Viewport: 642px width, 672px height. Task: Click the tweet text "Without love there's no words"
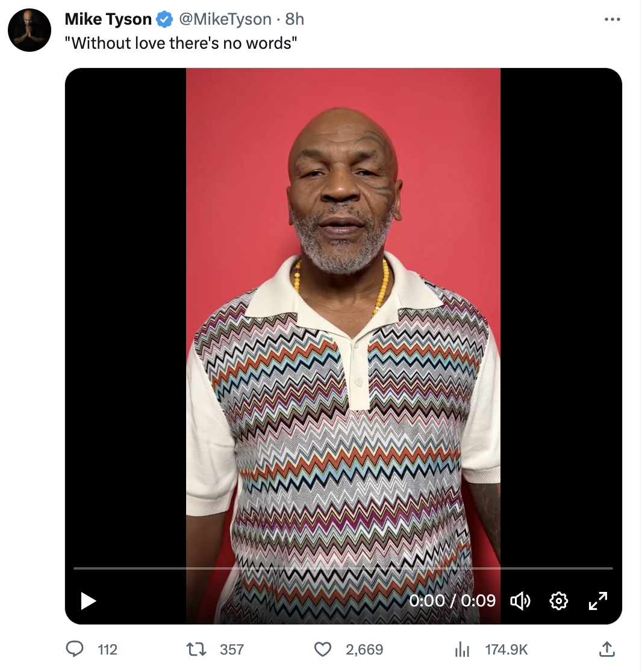click(x=181, y=43)
